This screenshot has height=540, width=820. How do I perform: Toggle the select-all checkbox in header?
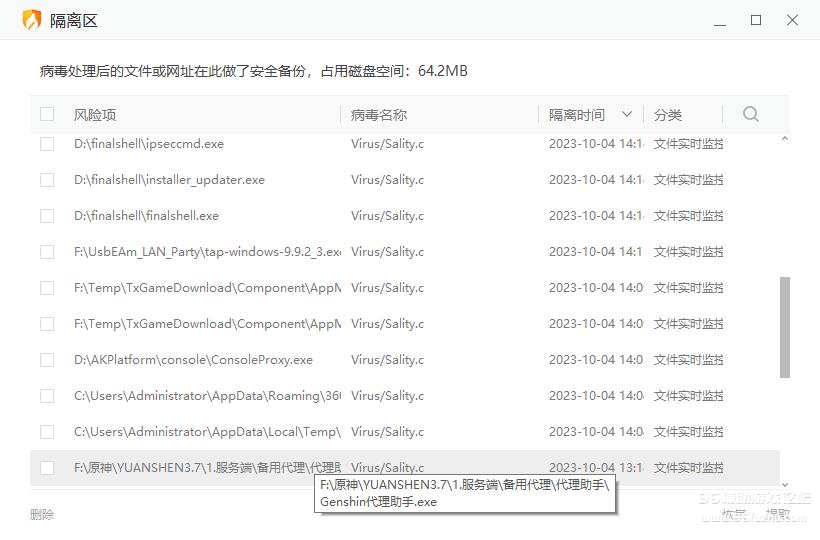click(47, 114)
